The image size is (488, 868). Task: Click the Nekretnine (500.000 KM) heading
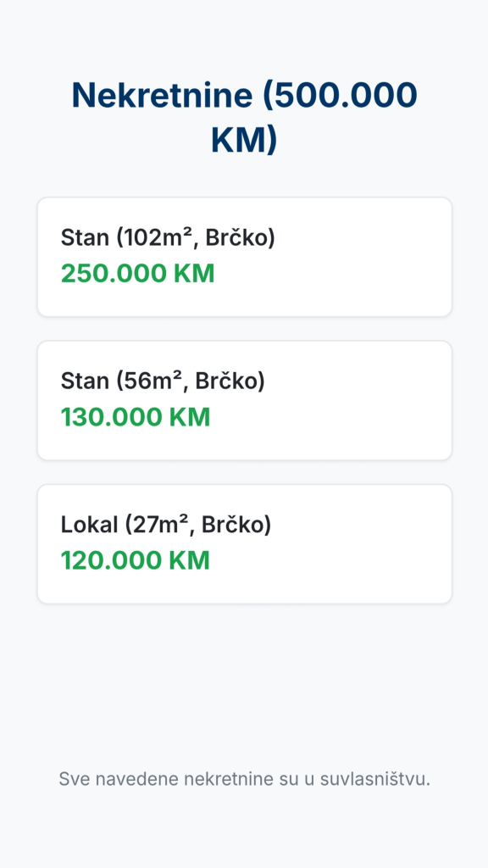244,117
